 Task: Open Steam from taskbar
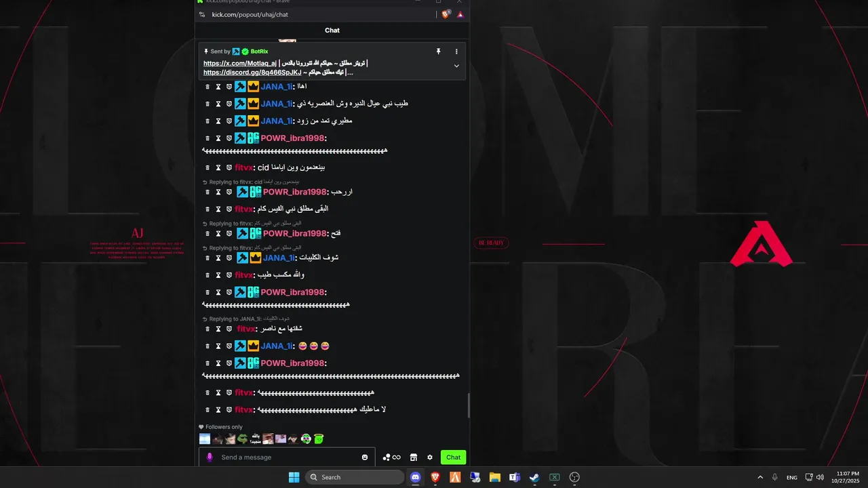click(x=534, y=477)
